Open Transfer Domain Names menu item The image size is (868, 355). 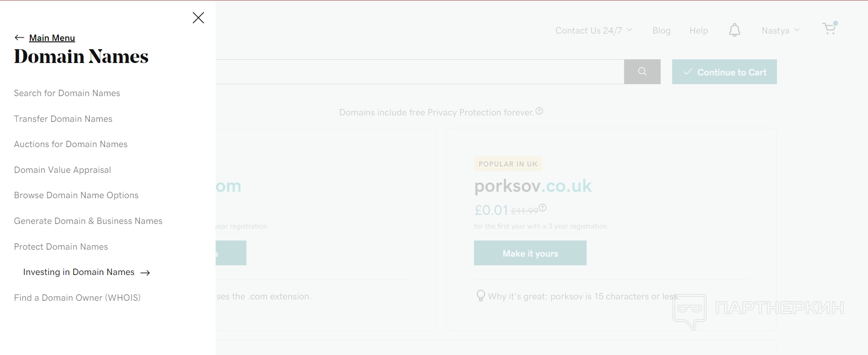click(63, 119)
